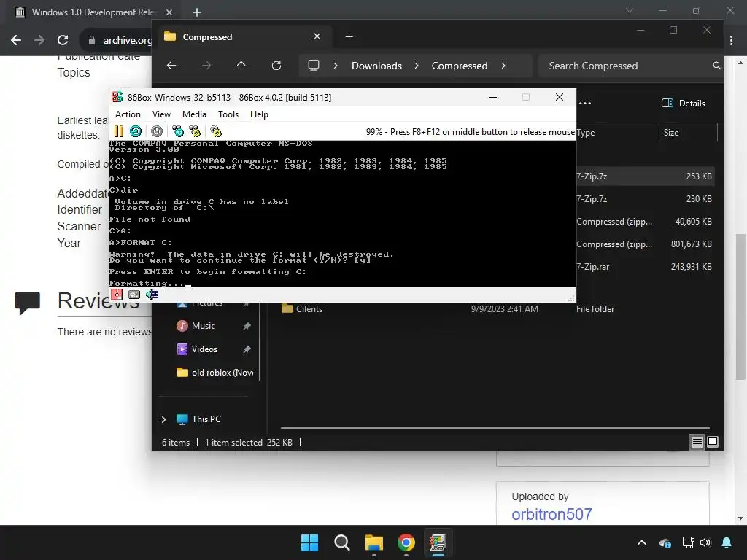The width and height of the screenshot is (747, 560).
Task: Open the Chrome three-dots menu
Action: [x=731, y=41]
